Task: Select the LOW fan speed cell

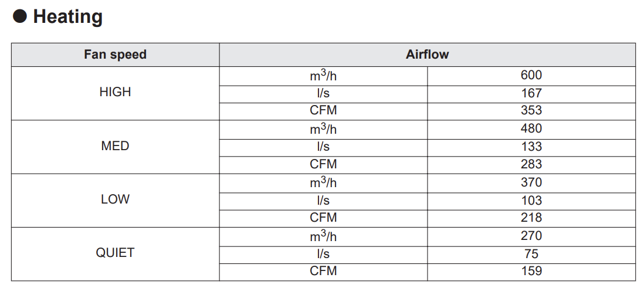Action: pyautogui.click(x=115, y=199)
